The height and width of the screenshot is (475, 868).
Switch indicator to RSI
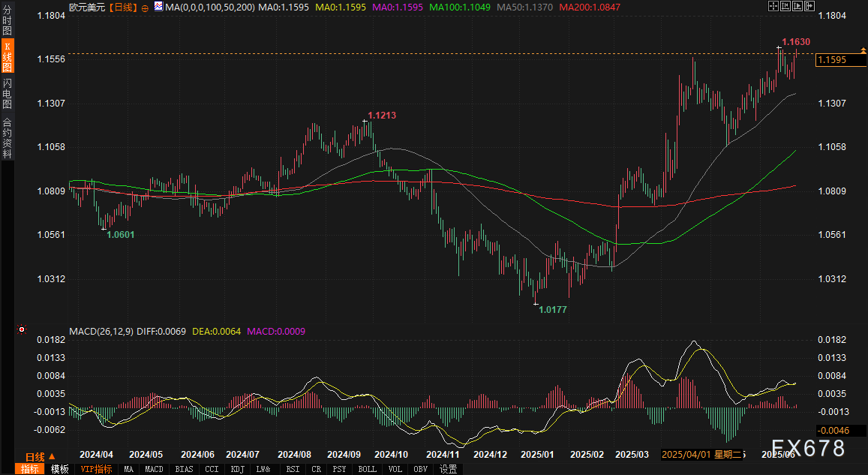click(x=292, y=469)
